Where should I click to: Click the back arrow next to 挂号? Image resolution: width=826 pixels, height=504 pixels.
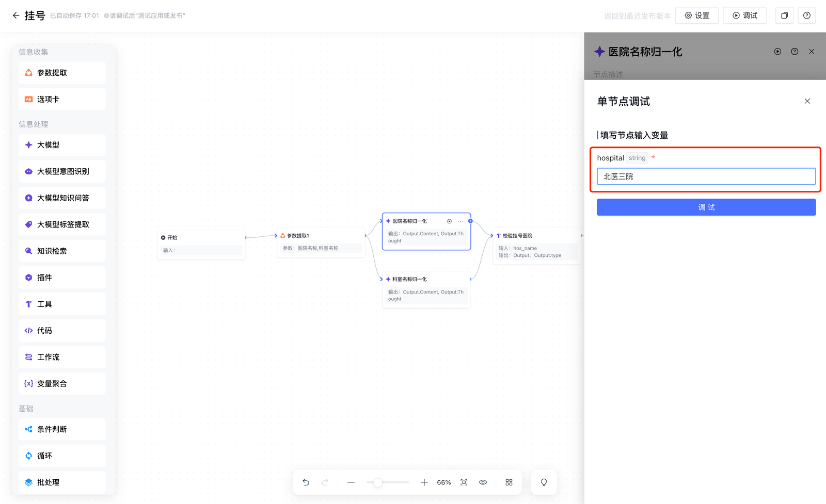(x=16, y=15)
